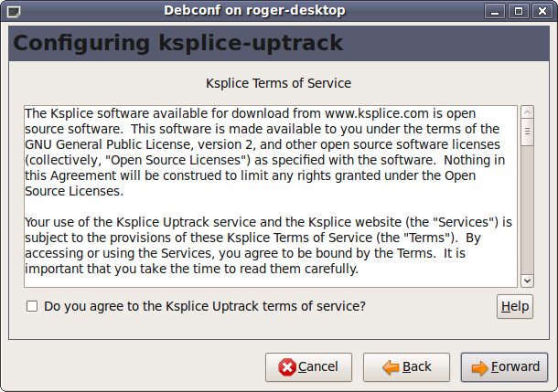Proceed with the Forward button
558x392 pixels.
pos(504,367)
